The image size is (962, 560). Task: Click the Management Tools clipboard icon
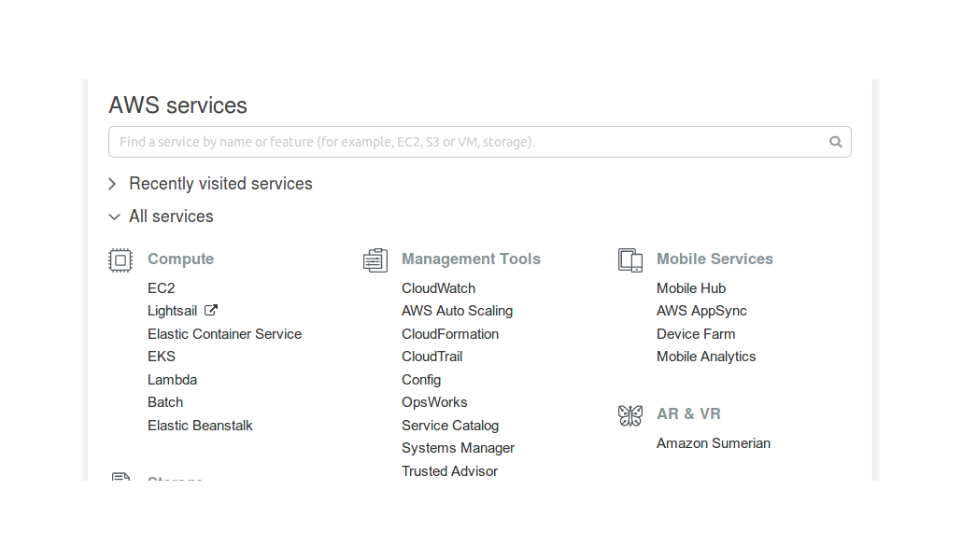[375, 260]
